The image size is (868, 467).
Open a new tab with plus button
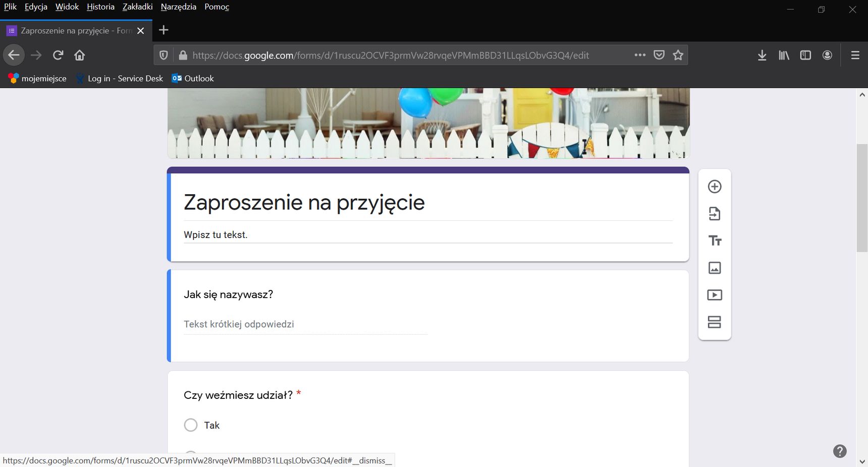pos(164,30)
